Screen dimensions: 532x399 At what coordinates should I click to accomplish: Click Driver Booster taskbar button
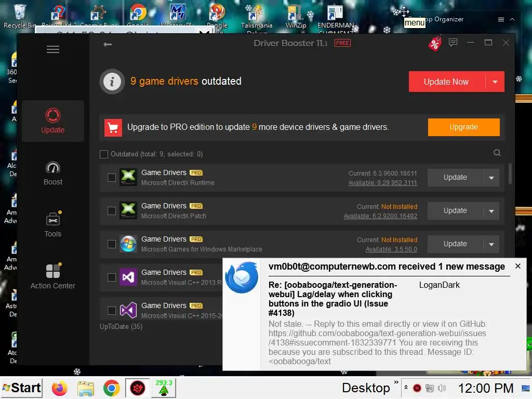[x=137, y=388]
